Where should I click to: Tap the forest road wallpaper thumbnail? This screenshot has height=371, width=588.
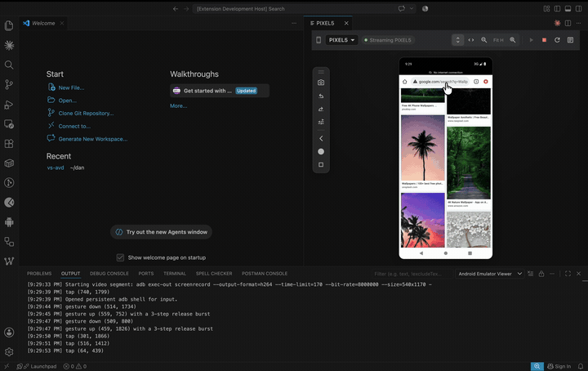469,163
